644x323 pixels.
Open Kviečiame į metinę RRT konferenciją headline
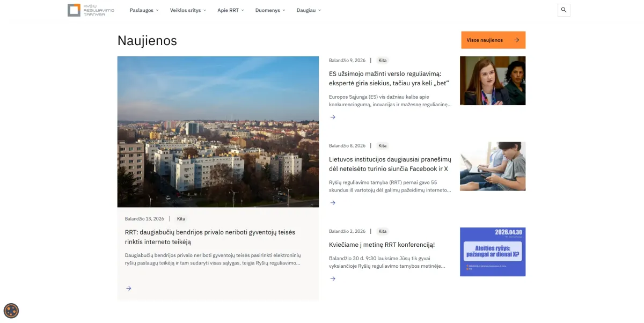tap(382, 245)
